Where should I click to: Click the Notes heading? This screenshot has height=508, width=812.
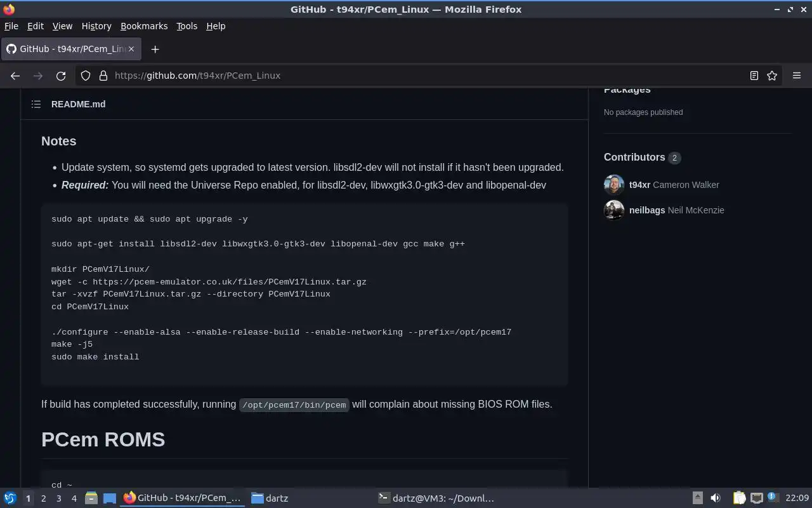click(x=58, y=141)
